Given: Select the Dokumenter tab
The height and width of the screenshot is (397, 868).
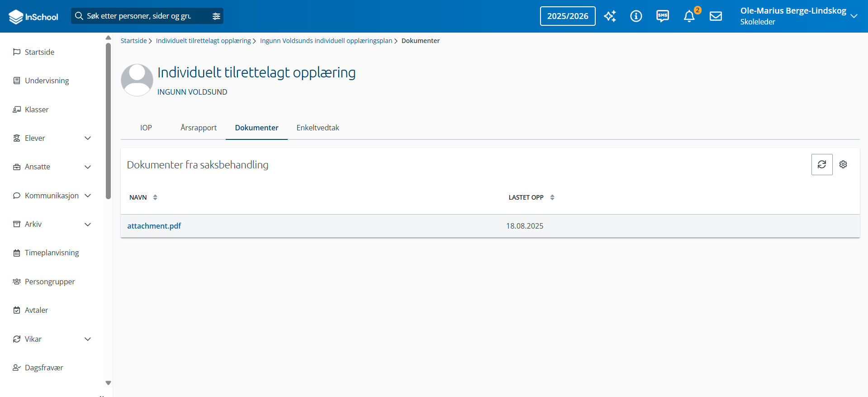Looking at the screenshot, I should click(x=256, y=128).
